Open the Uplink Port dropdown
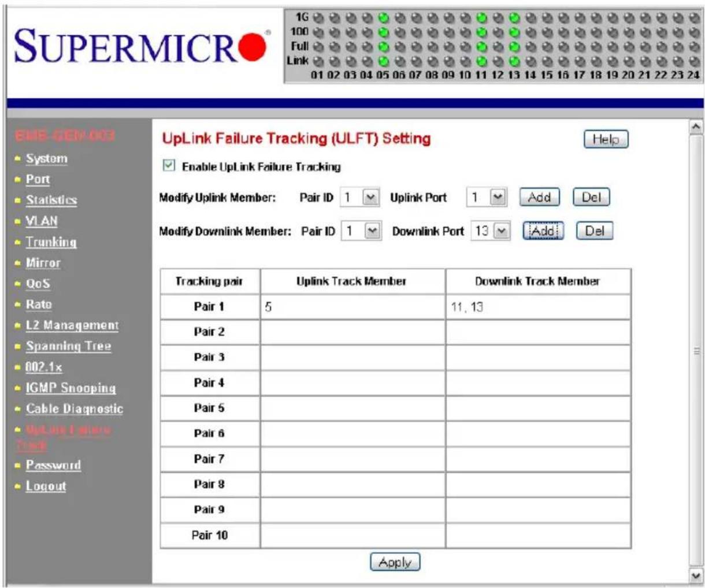This screenshot has height=588, width=705. pyautogui.click(x=487, y=198)
